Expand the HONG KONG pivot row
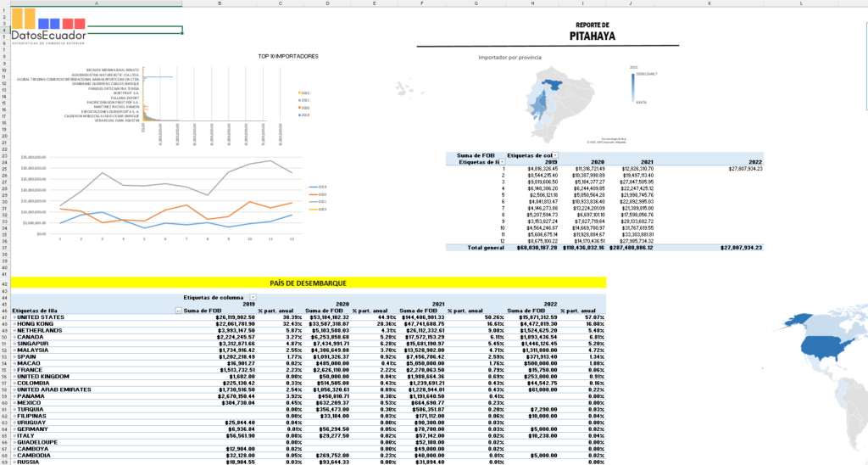Viewport: 868px width, 465px height. coord(14,324)
